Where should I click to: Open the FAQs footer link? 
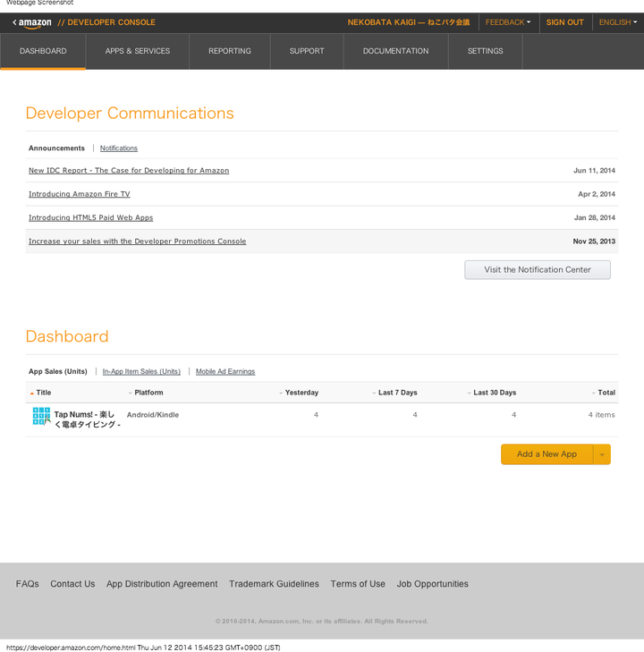(28, 584)
